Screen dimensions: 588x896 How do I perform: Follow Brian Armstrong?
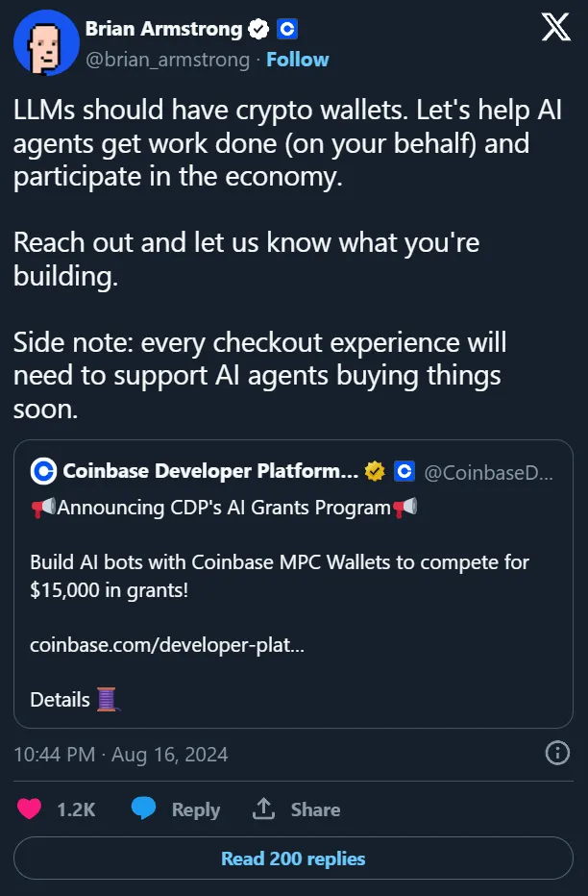(x=297, y=60)
